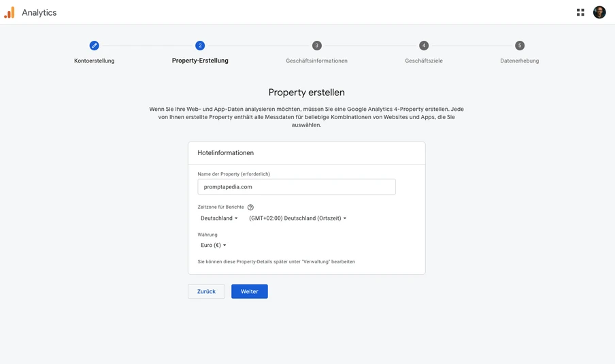
Task: Click the Google Analytics logo icon
Action: point(10,12)
